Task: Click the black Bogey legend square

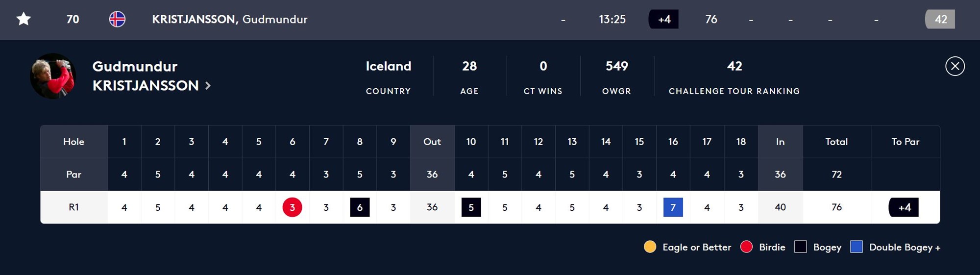Action: 800,247
